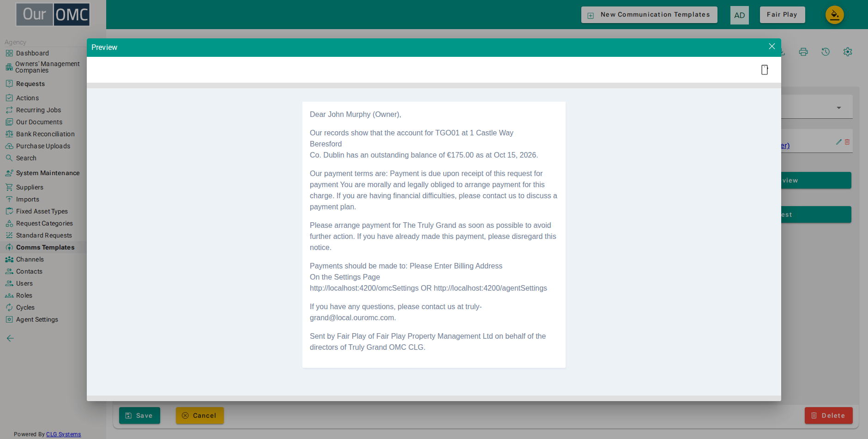This screenshot has height=439, width=868.
Task: Click the Fair Play button
Action: pos(782,15)
